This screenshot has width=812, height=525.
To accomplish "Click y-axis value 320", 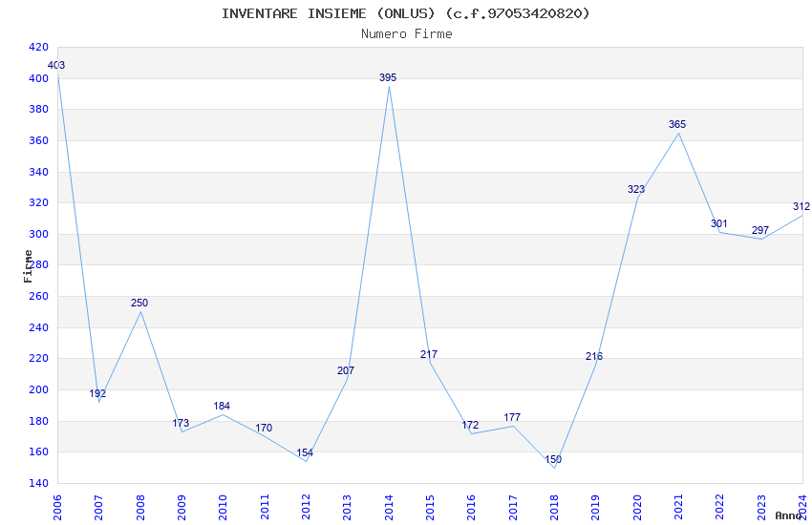I will (38, 202).
